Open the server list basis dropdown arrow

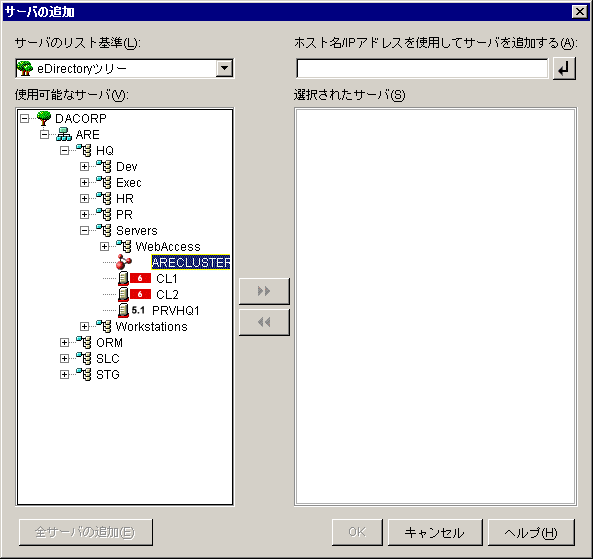225,68
